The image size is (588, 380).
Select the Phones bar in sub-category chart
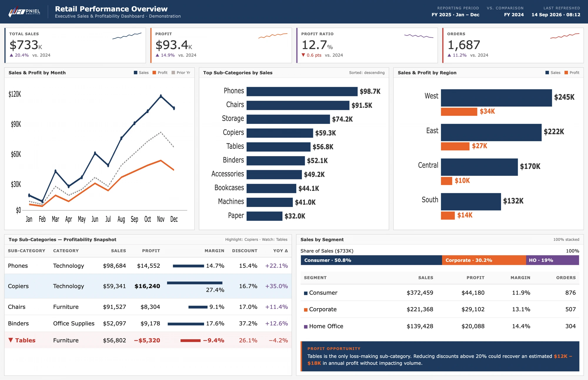[302, 91]
